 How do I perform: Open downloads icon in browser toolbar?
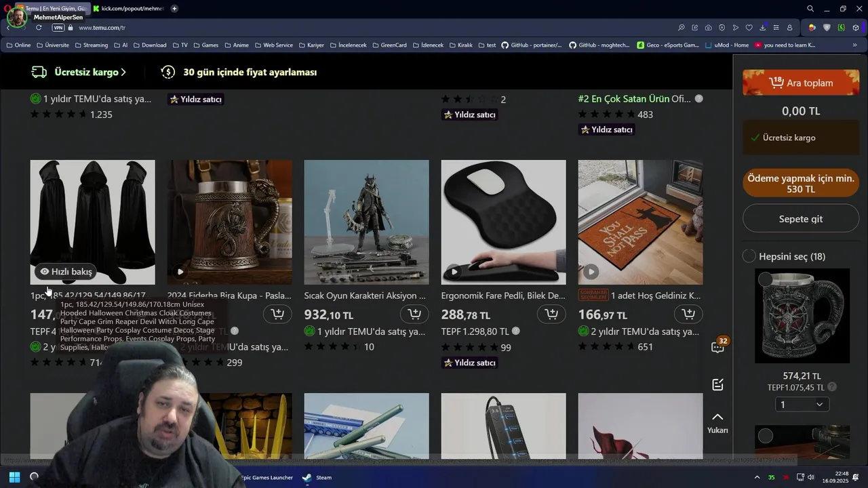pyautogui.click(x=762, y=28)
